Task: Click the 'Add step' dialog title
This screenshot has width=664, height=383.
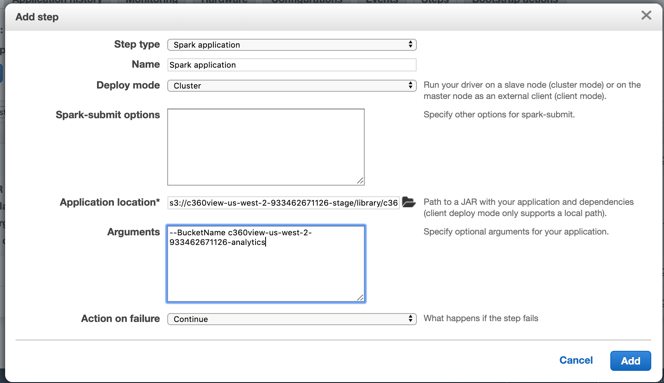Action: (x=37, y=17)
